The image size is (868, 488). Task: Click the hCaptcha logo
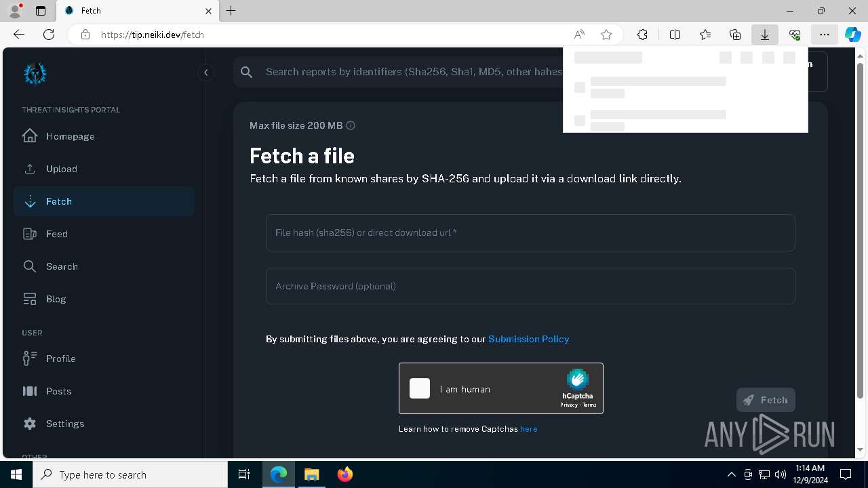[x=578, y=380]
